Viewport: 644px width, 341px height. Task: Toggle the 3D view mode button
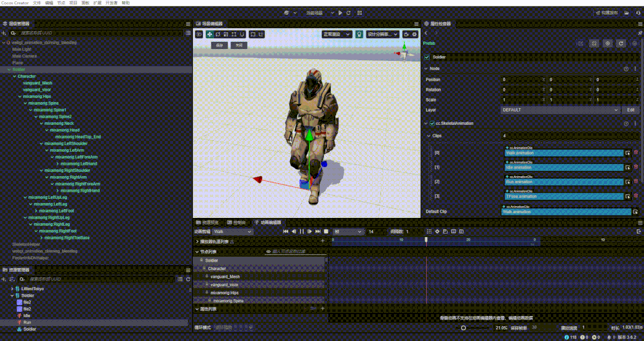coord(199,35)
